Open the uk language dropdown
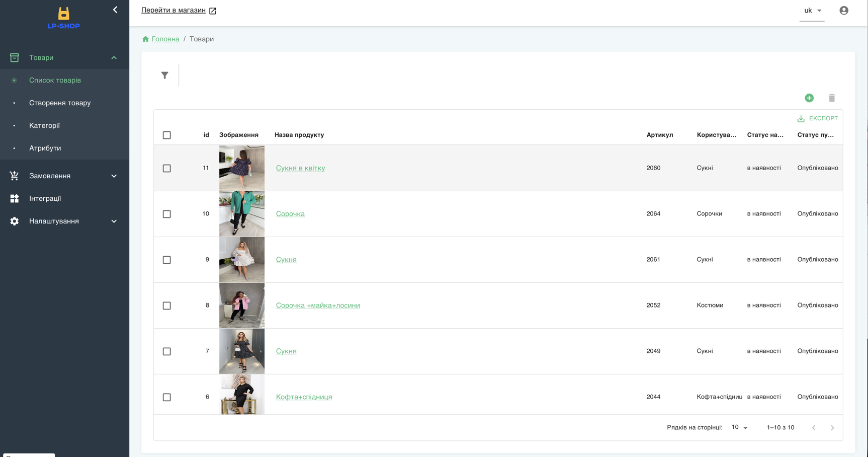This screenshot has width=868, height=457. [x=812, y=11]
